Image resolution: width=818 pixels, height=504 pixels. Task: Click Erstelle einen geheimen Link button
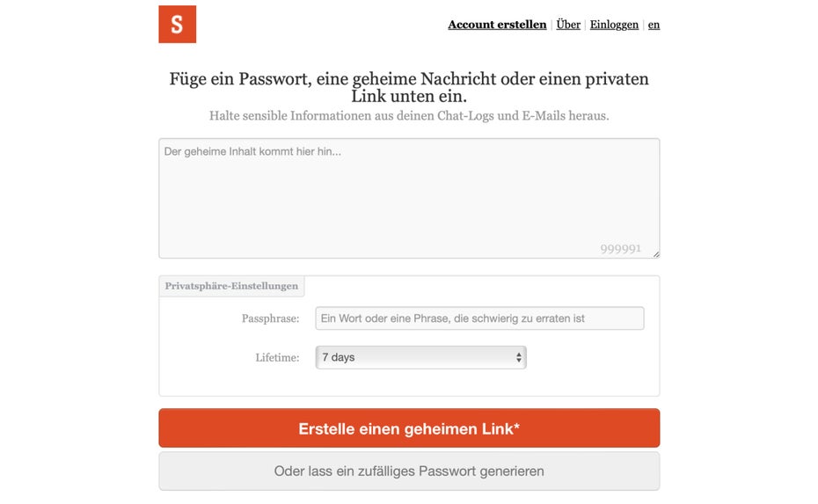click(409, 427)
